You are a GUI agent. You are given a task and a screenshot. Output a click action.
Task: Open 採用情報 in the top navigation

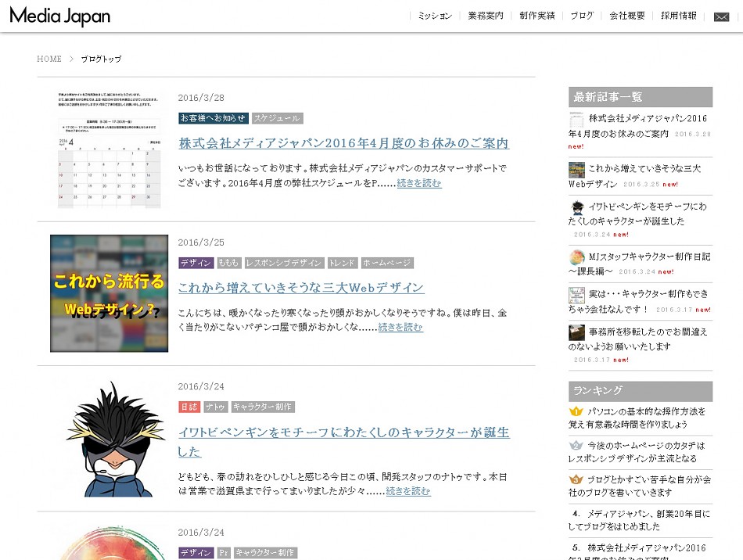tap(679, 16)
